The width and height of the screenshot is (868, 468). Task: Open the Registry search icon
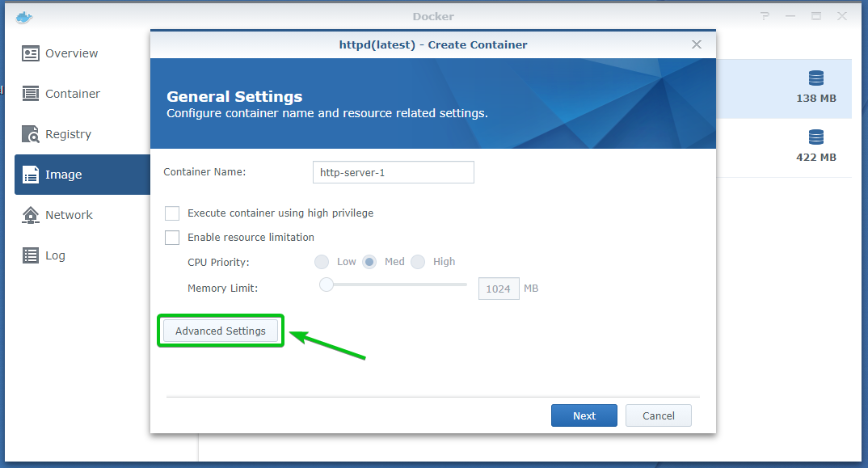(31, 134)
